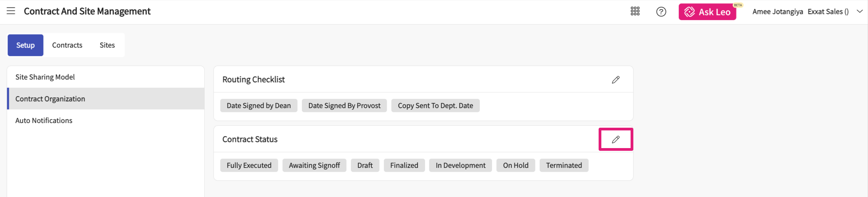868x197 pixels.
Task: Edit the Routing Checklist section
Action: coord(616,80)
